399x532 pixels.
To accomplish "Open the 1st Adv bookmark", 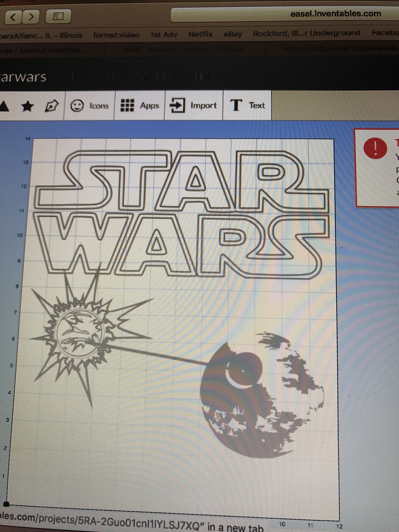I will 164,35.
